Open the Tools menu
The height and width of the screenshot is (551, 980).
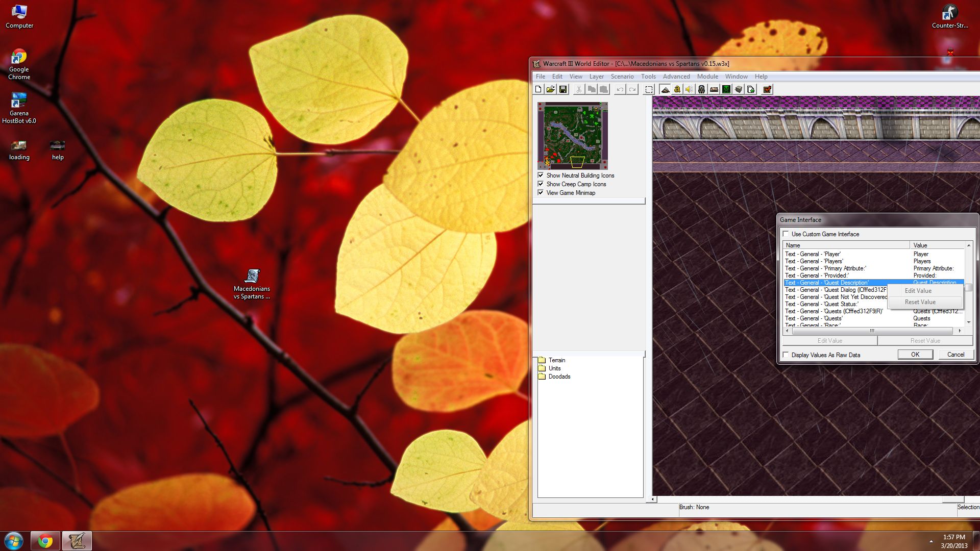(649, 77)
